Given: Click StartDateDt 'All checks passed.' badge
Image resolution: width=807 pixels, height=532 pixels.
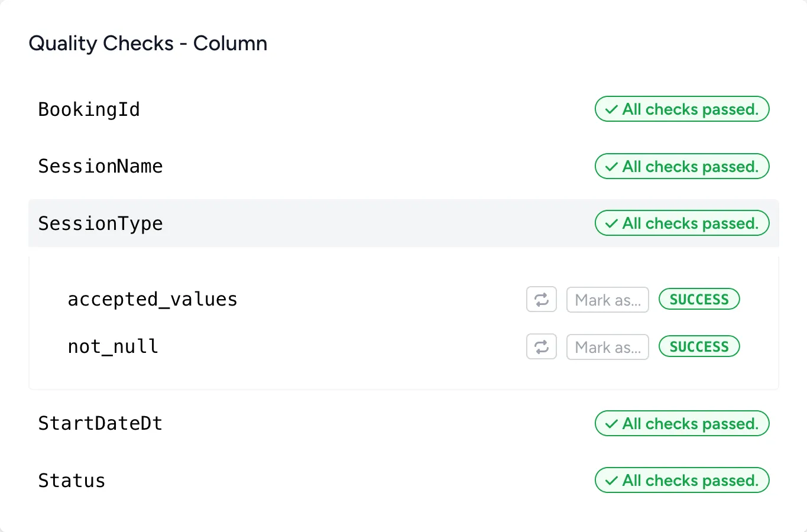Looking at the screenshot, I should [x=682, y=423].
